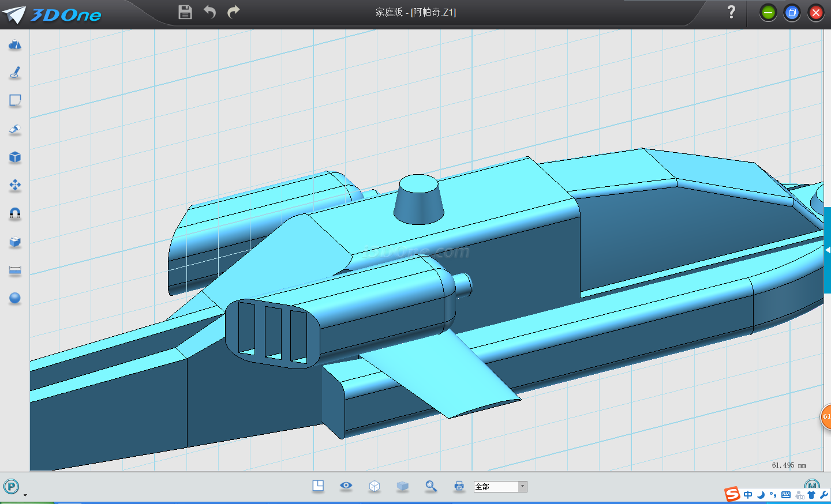
Task: Open the basic primitives shapes tool
Action: tap(15, 45)
